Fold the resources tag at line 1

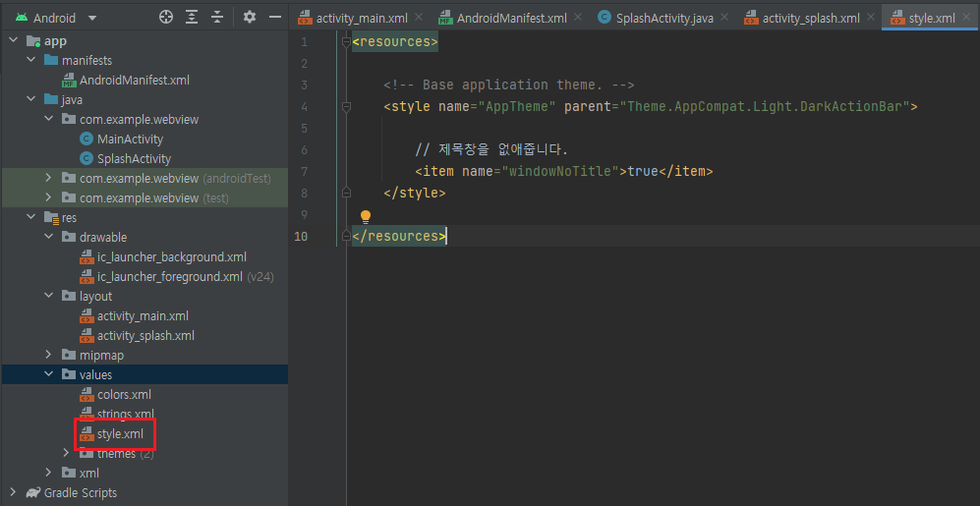tap(346, 42)
